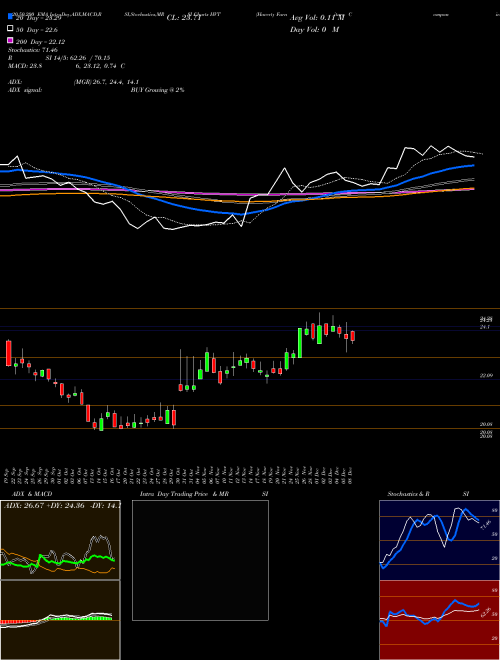Click the 'SI 14/3: 62.26 / 70.15' value

point(78,58)
